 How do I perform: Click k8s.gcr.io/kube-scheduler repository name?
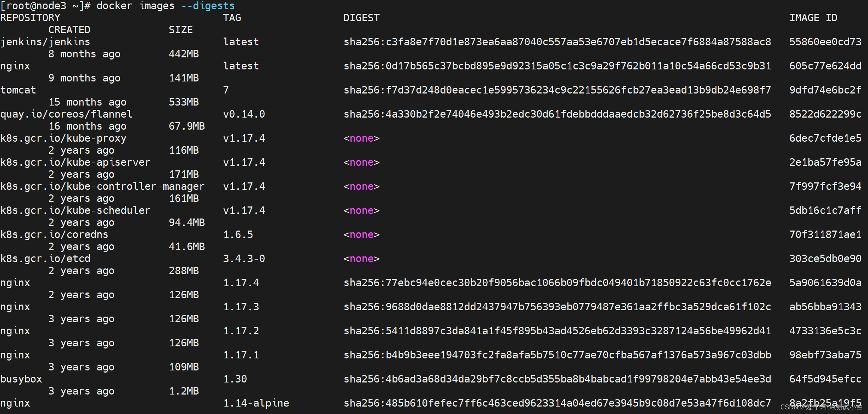coord(75,211)
